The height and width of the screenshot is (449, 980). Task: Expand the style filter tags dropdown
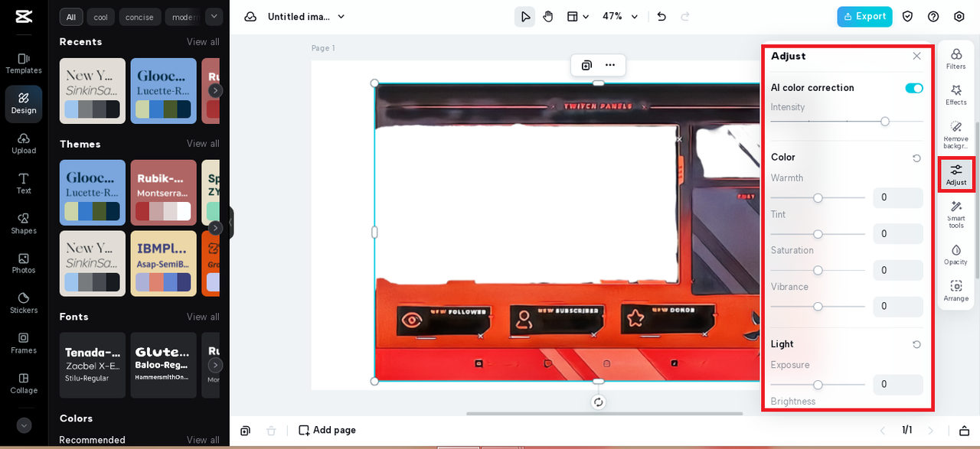point(214,16)
